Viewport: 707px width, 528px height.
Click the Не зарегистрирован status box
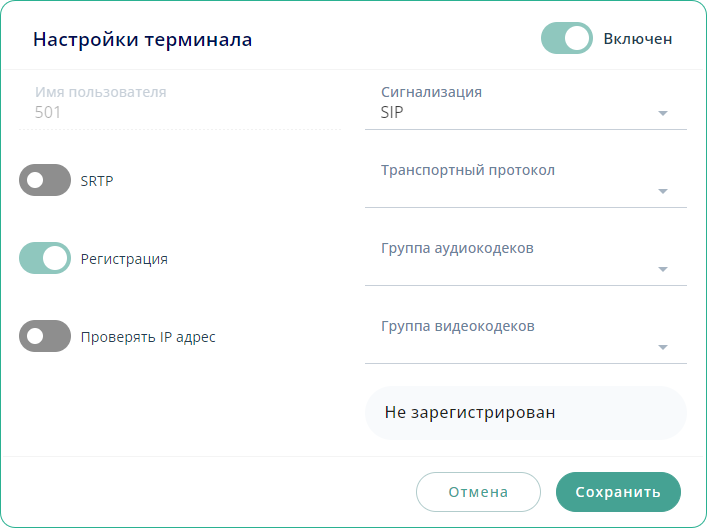pyautogui.click(x=525, y=412)
